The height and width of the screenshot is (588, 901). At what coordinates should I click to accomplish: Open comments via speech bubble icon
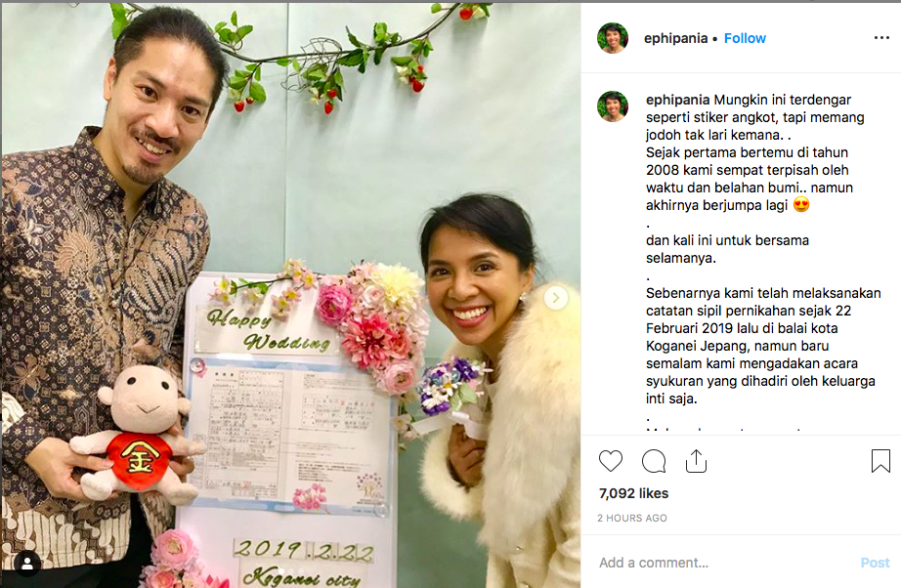pyautogui.click(x=654, y=461)
